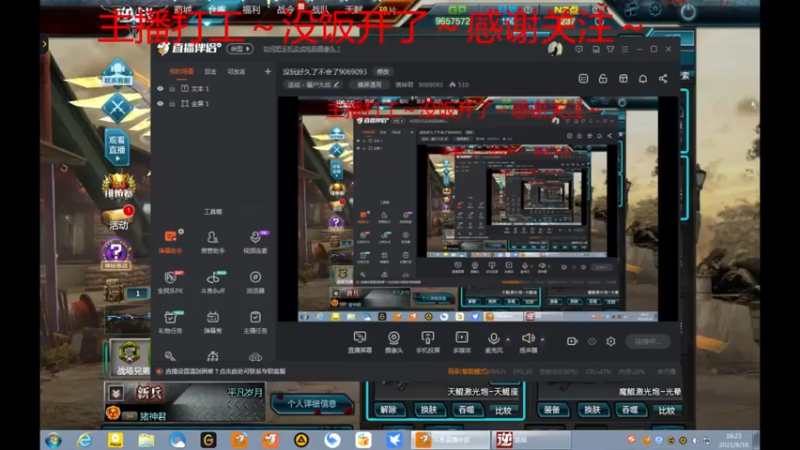Expand the speaker volume arrow

[542, 339]
